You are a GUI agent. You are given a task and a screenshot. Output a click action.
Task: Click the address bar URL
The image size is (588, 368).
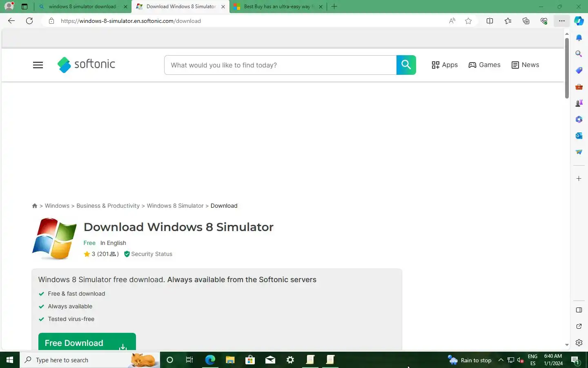click(131, 21)
